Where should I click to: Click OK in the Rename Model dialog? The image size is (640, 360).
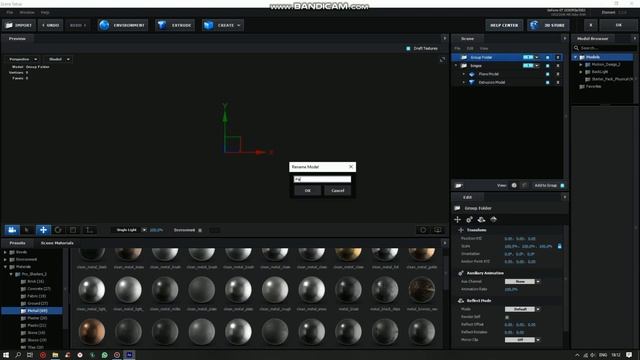coord(307,191)
